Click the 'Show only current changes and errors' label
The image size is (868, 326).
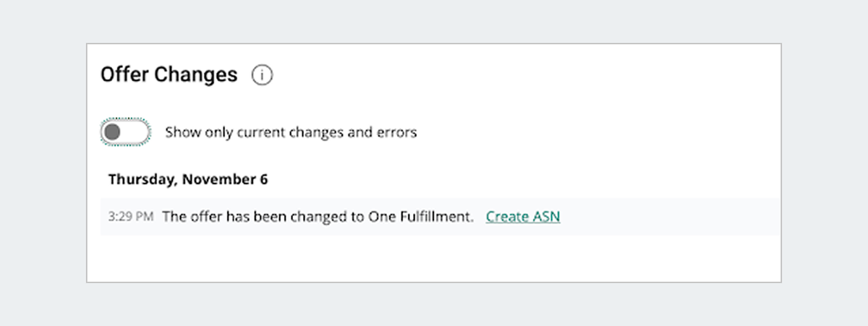pyautogui.click(x=291, y=132)
